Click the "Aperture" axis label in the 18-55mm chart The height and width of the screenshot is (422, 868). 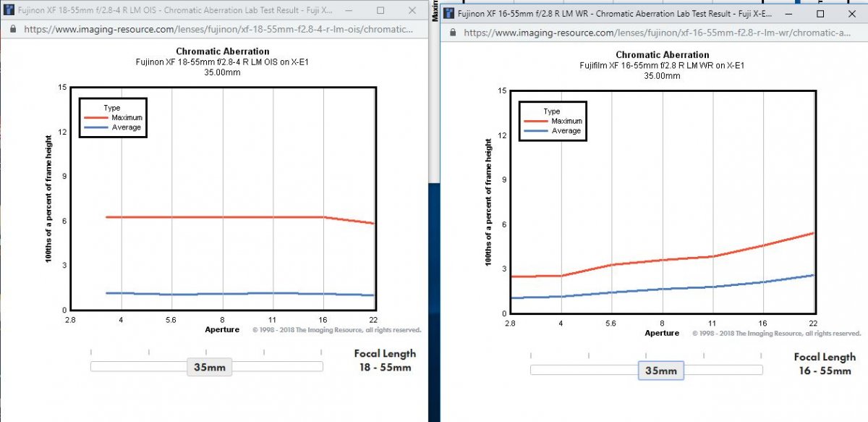point(222,329)
